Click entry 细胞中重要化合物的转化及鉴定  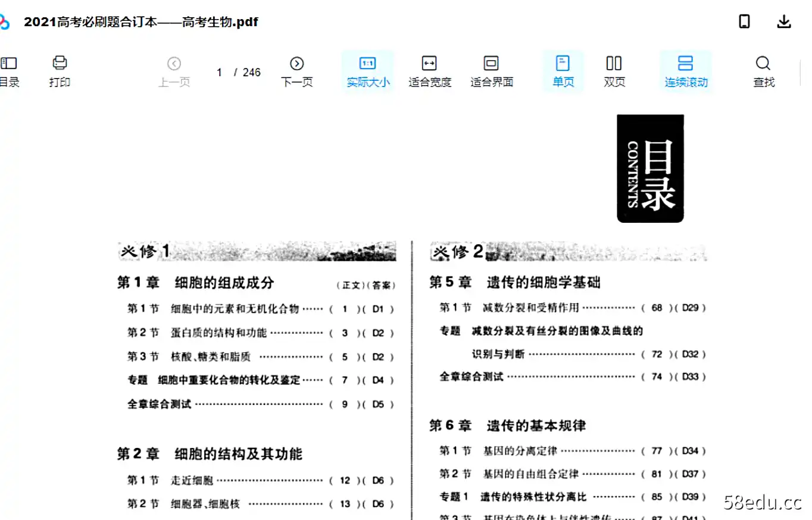tap(229, 380)
